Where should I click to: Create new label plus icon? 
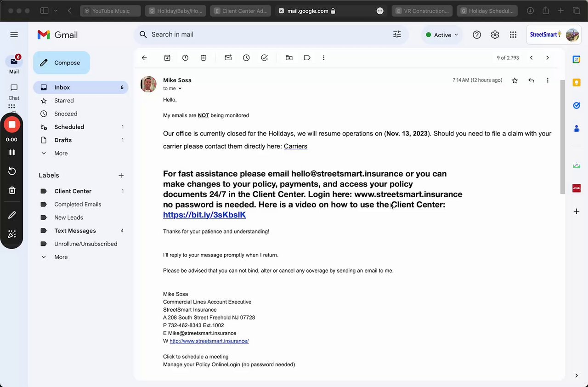[121, 176]
